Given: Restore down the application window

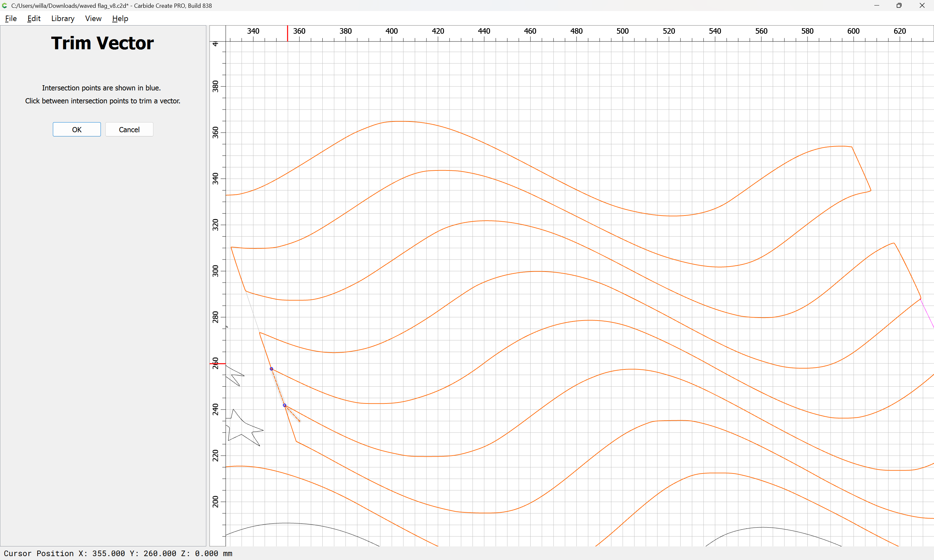Looking at the screenshot, I should pyautogui.click(x=899, y=6).
